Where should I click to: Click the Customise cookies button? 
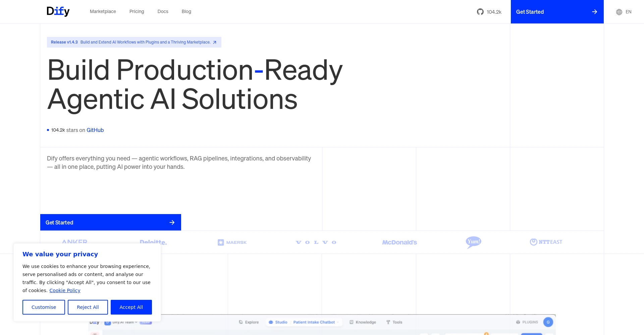click(44, 307)
